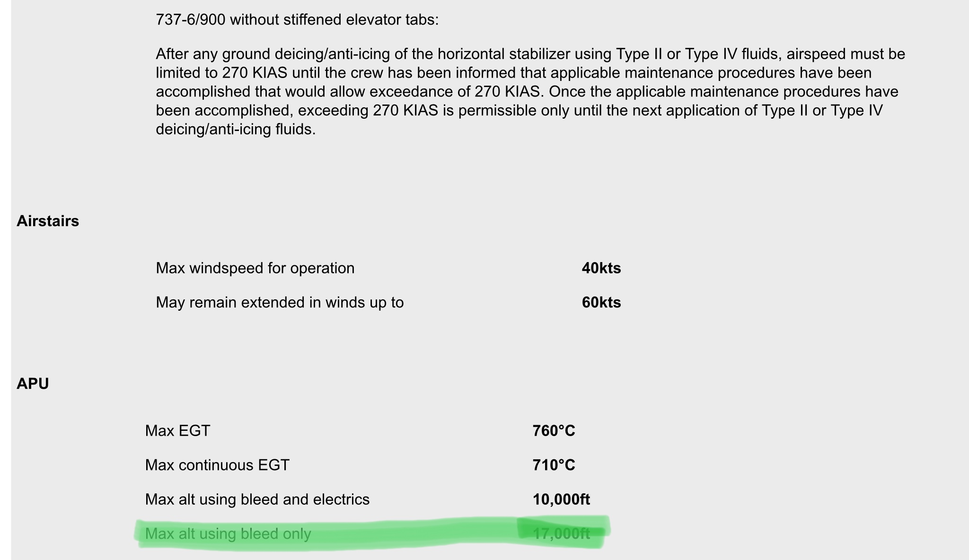Click the 10,000ft altitude value
The image size is (969, 560).
(561, 499)
